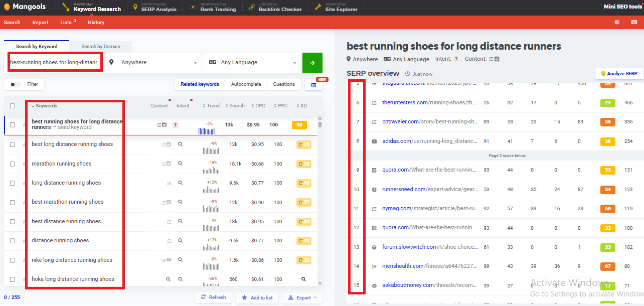
Task: Click the Refresh button
Action: pyautogui.click(x=213, y=297)
